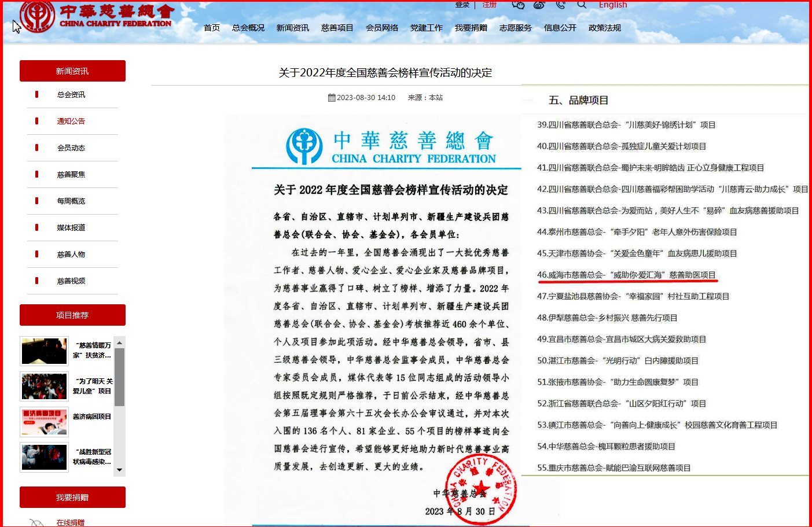This screenshot has height=527, width=812.
Task: Open the 慈善情暖万家 project thumbnail
Action: tap(45, 351)
